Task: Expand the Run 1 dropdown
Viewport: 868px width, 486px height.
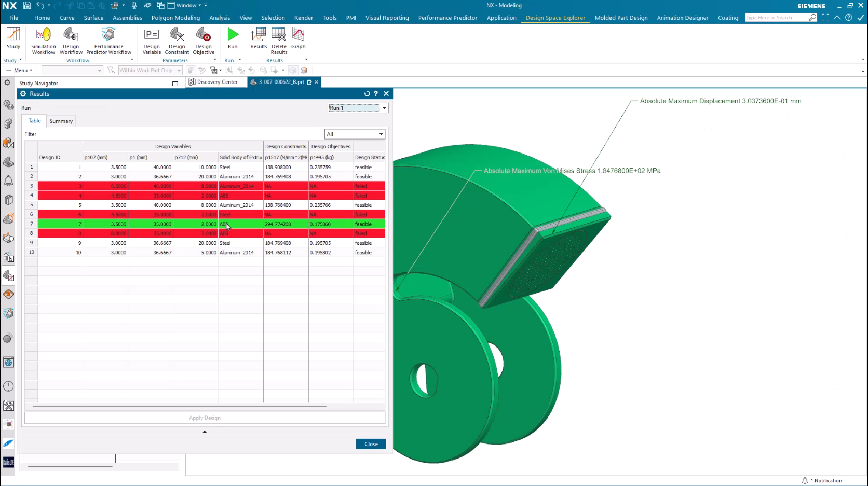Action: (x=384, y=108)
